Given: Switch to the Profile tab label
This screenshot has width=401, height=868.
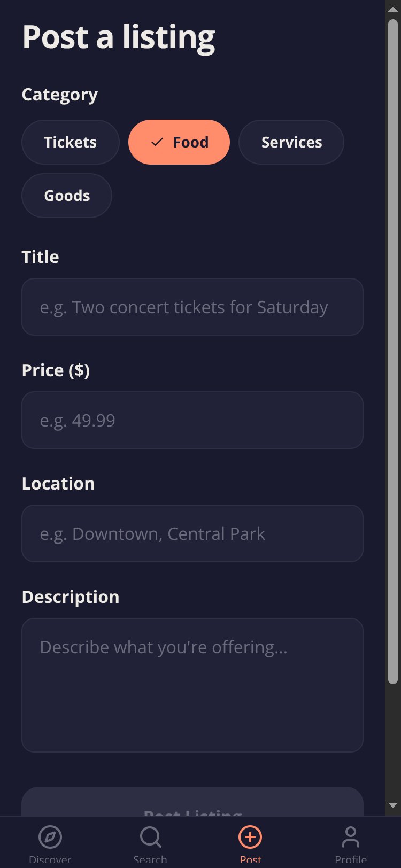Looking at the screenshot, I should pos(351,860).
